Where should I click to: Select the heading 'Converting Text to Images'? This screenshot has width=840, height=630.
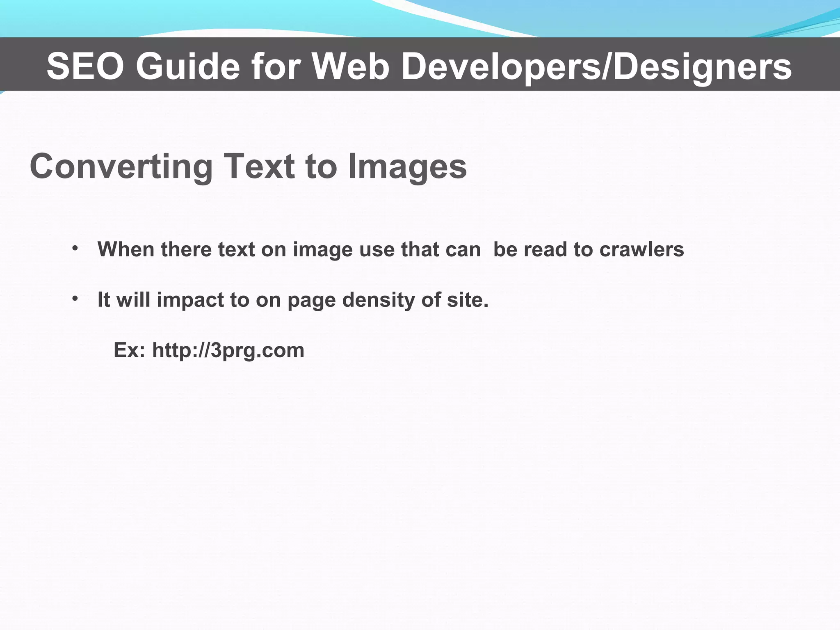[x=248, y=167]
